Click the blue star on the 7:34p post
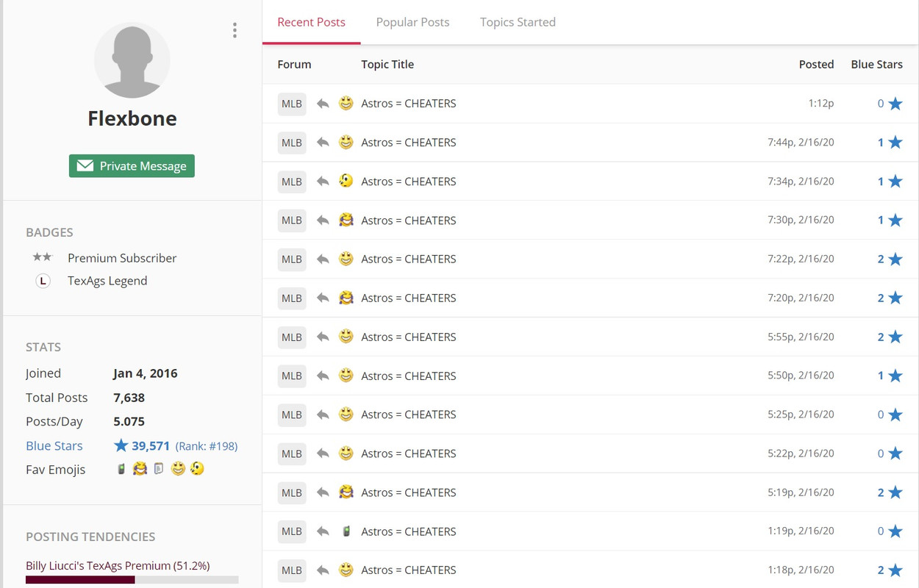This screenshot has height=588, width=919. [x=895, y=182]
